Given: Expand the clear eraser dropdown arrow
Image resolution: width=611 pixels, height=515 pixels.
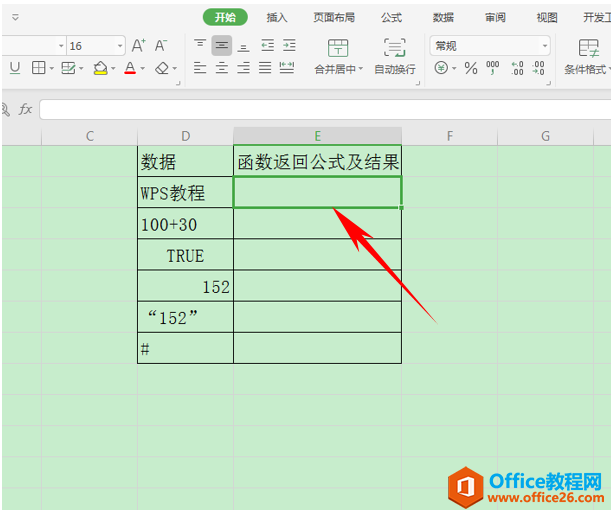Looking at the screenshot, I should click(x=175, y=69).
